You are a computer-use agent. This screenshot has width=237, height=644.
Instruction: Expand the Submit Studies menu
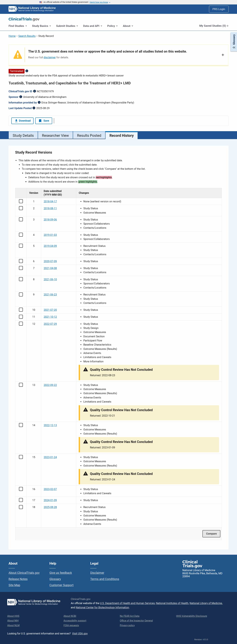point(67,26)
